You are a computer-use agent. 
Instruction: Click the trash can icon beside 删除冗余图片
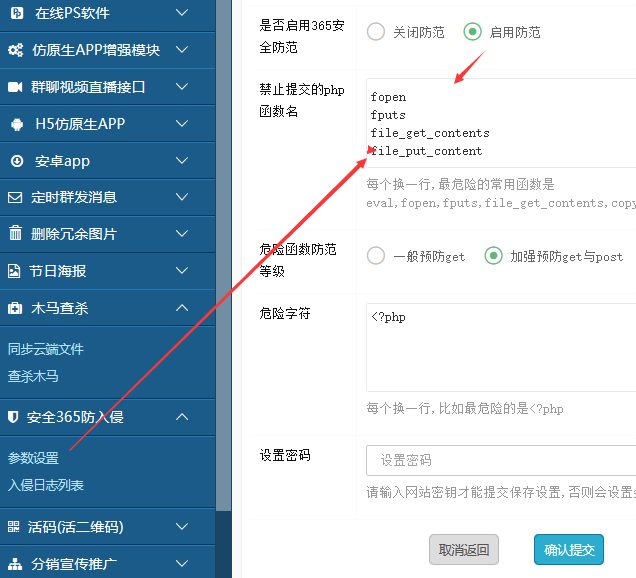[x=15, y=233]
